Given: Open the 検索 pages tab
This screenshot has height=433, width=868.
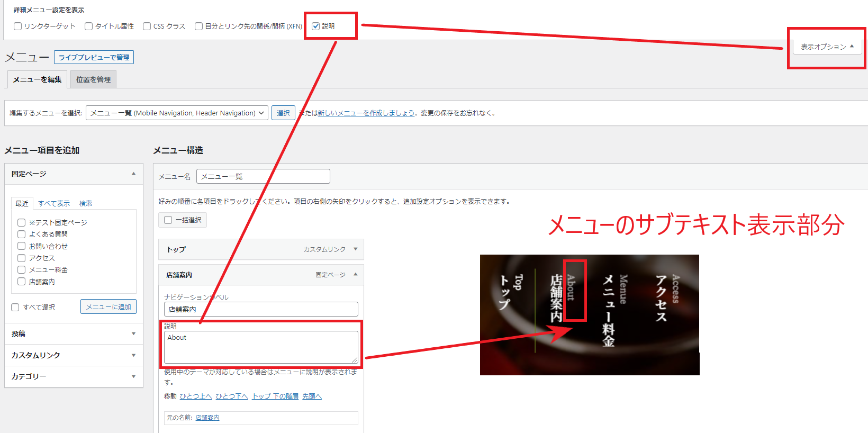Looking at the screenshot, I should coord(86,203).
